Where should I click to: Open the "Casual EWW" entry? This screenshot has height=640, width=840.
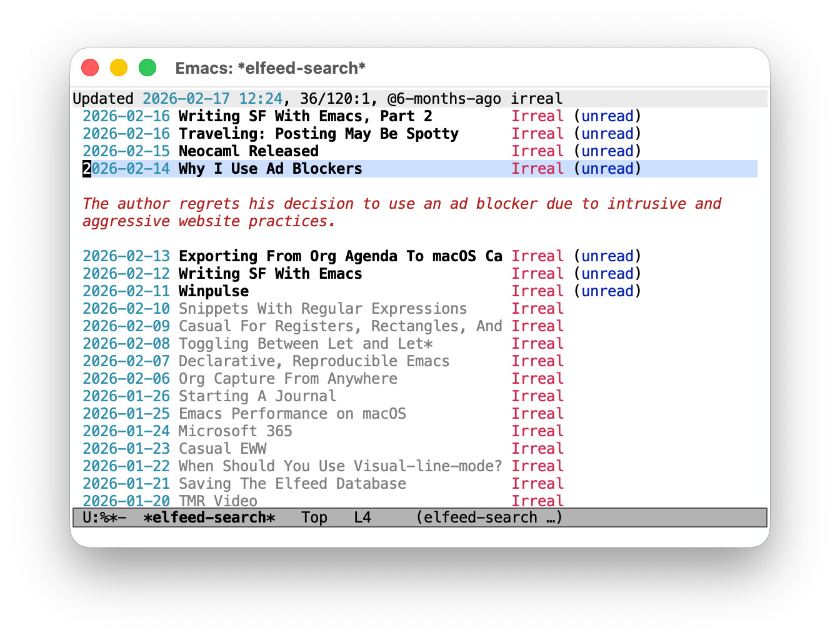[x=222, y=448]
